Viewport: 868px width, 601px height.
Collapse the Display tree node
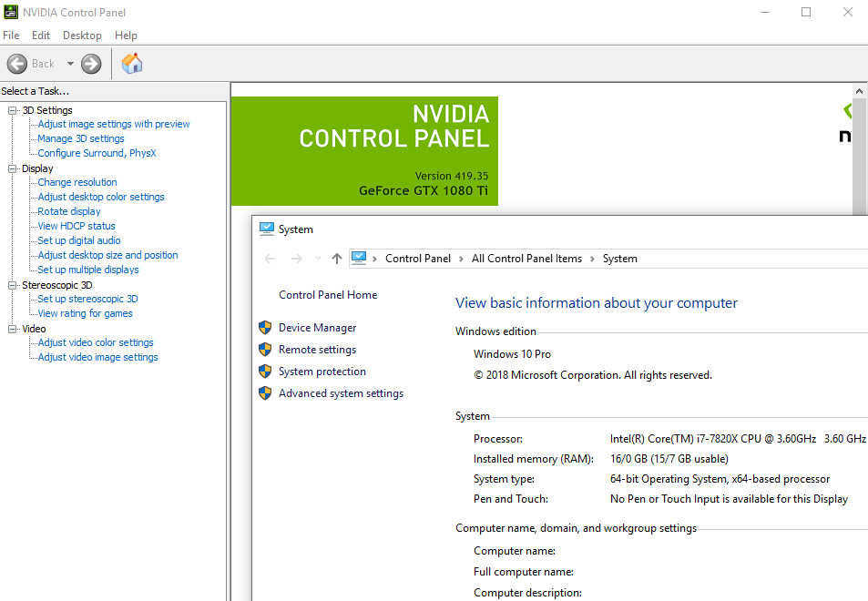click(x=12, y=168)
